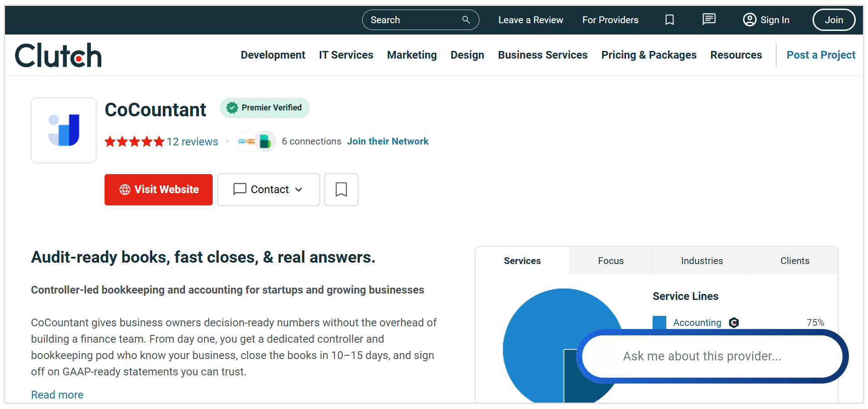Click the five-star rating icons

(x=135, y=142)
